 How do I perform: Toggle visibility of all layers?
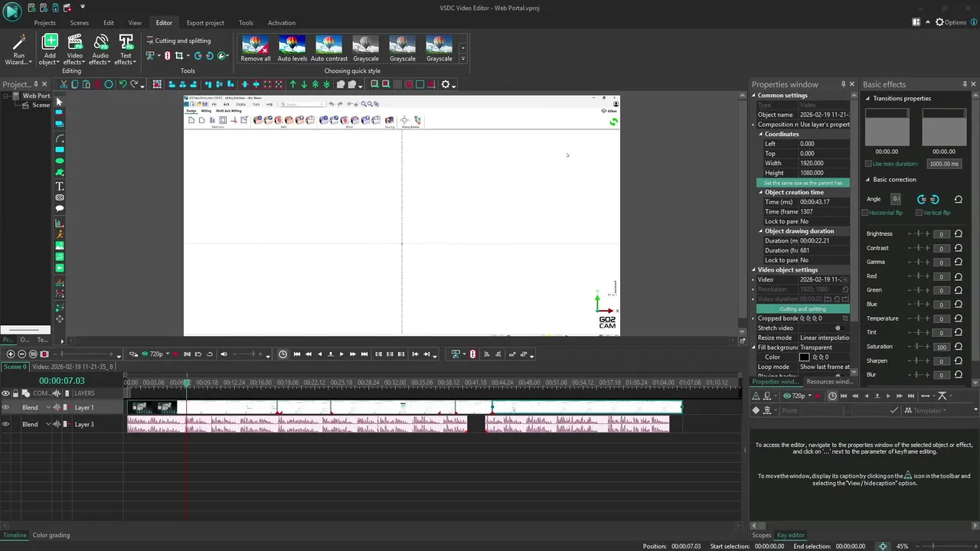click(6, 393)
